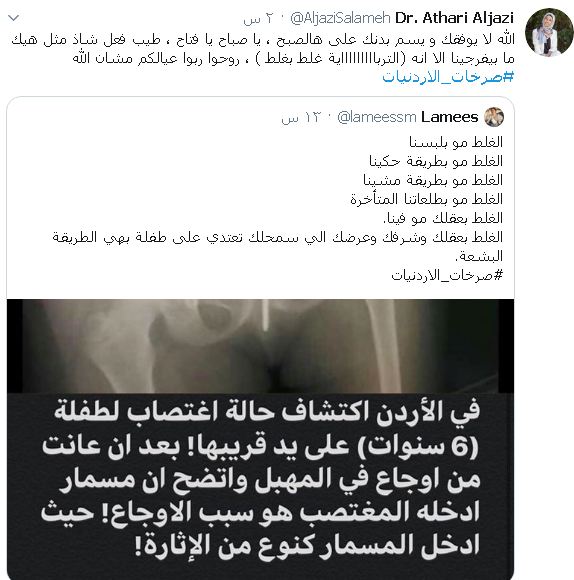This screenshot has height=580, width=574.
Task: Open the main tweet's ٢ س timestamp
Action: click(x=259, y=18)
